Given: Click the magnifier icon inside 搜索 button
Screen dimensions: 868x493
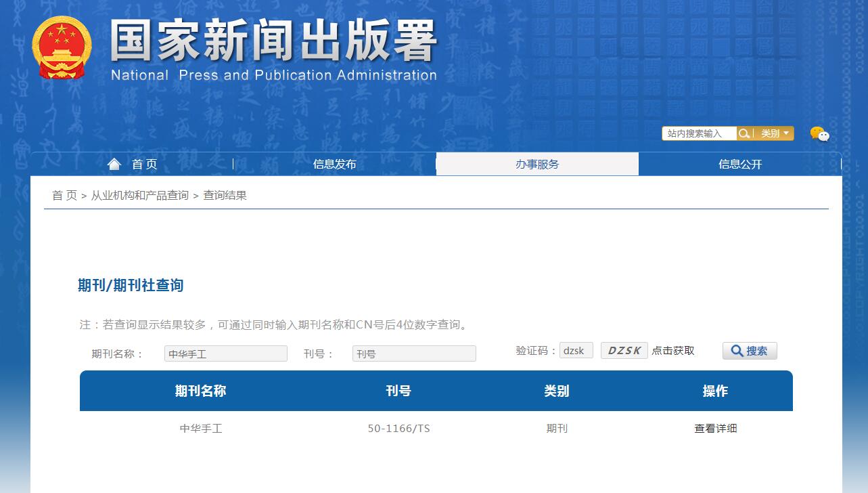Looking at the screenshot, I should pos(737,350).
